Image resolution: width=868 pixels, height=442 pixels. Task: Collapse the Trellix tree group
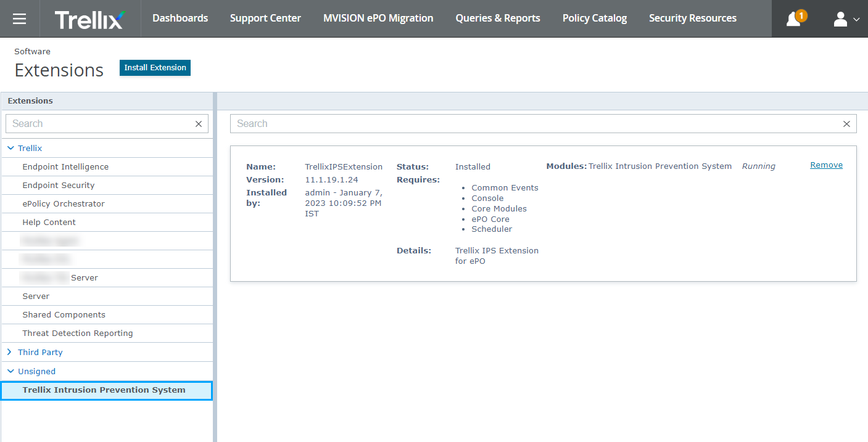10,148
